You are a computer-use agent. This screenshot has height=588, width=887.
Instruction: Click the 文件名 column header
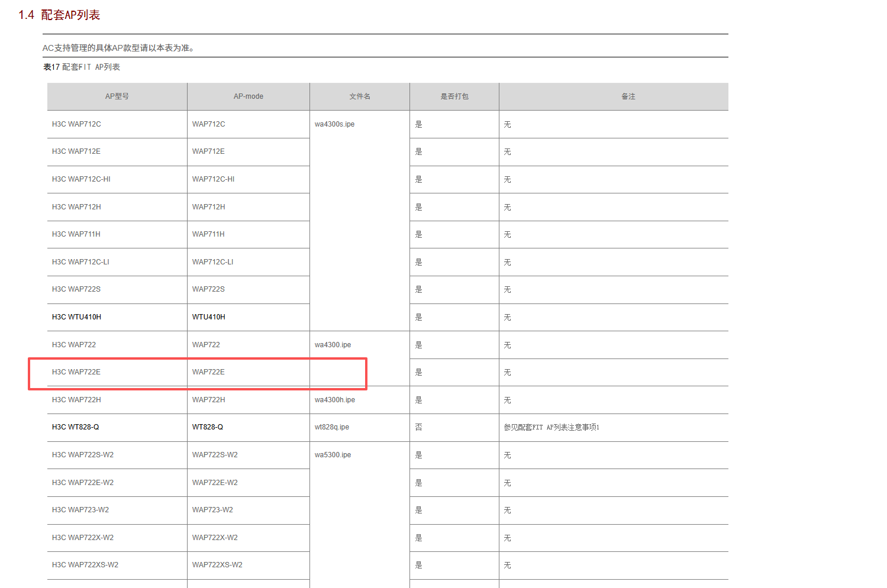359,96
